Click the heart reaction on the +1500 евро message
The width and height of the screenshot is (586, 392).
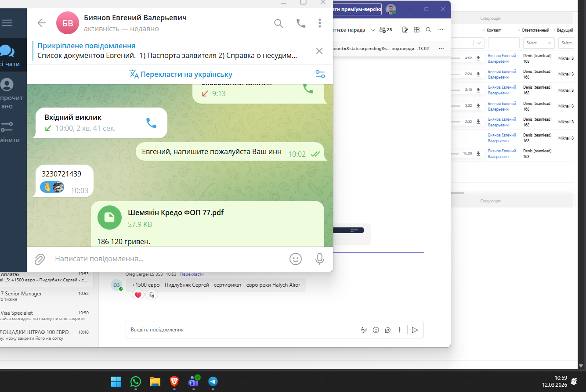[138, 295]
